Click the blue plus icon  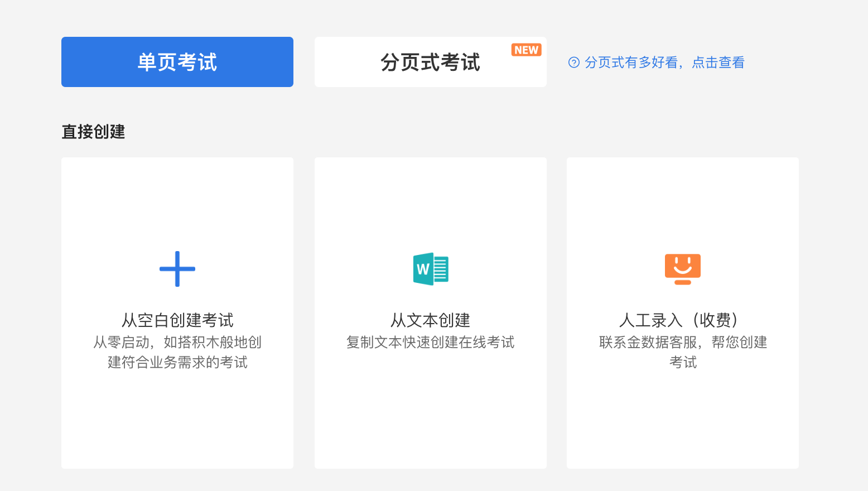(x=177, y=269)
